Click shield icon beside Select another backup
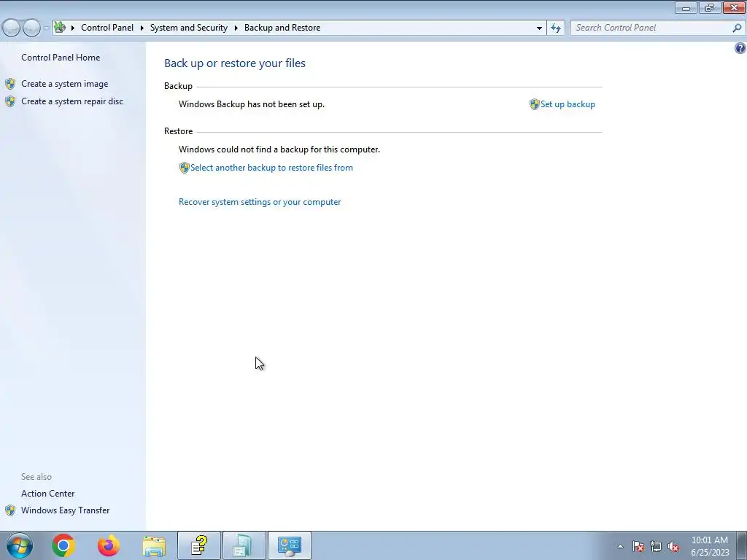The image size is (747, 560). coord(184,168)
